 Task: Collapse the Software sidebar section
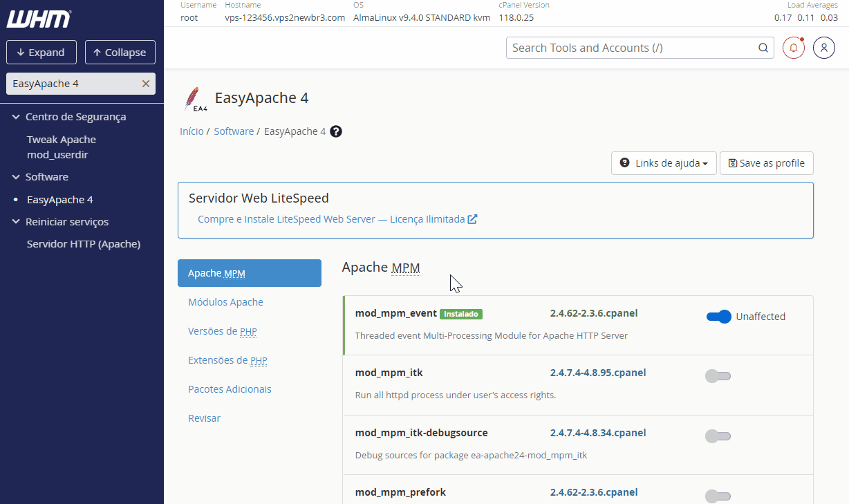(40, 177)
